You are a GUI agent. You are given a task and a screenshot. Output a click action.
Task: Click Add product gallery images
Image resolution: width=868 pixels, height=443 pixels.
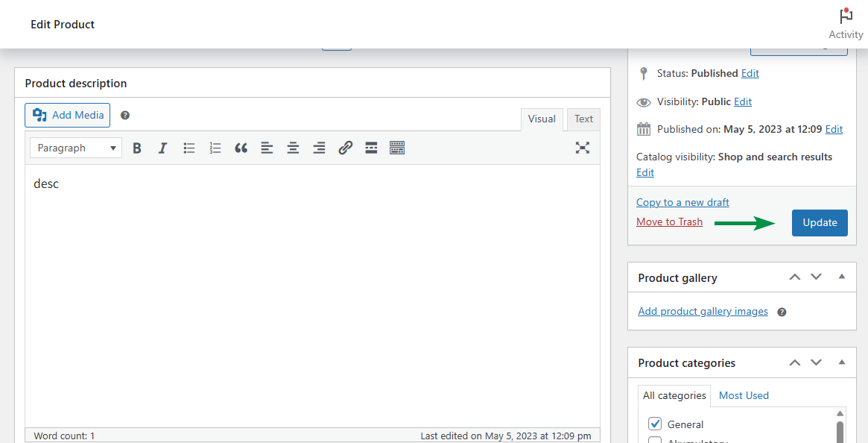coord(703,311)
